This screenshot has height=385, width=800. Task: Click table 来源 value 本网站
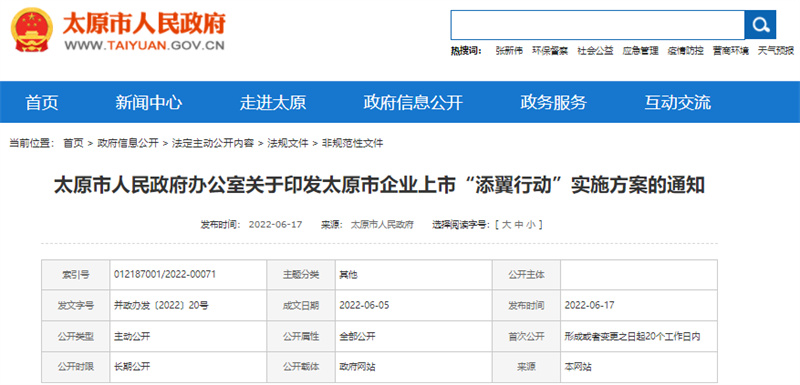click(x=578, y=367)
